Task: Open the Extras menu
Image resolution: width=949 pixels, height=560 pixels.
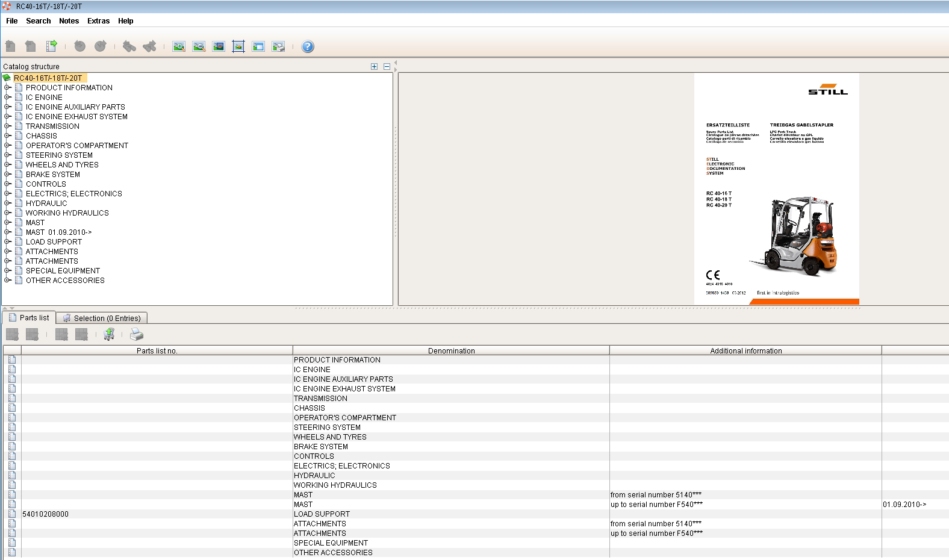Action: [x=98, y=20]
